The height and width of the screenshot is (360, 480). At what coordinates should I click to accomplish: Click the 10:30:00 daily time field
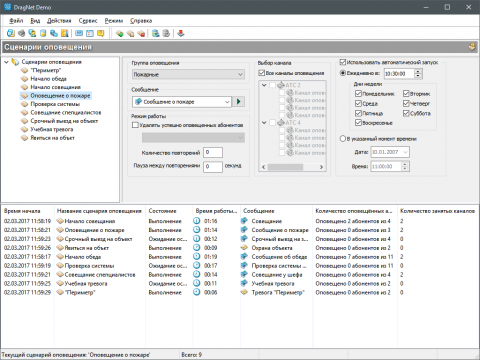[x=399, y=74]
